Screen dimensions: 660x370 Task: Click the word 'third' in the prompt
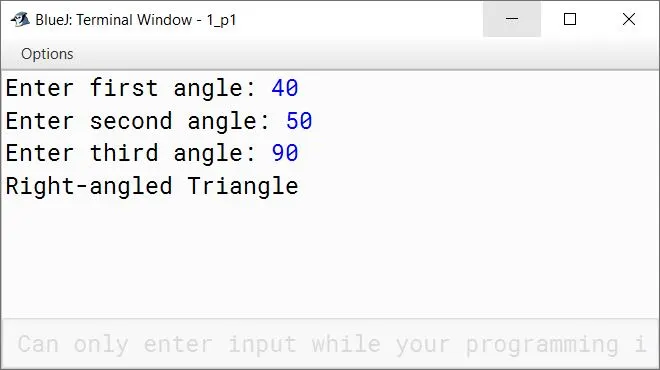coord(124,153)
